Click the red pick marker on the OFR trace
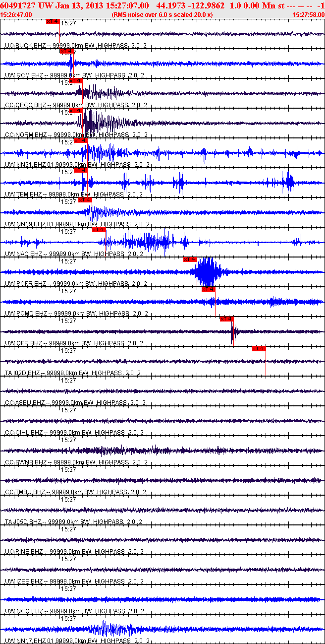The image size is (325, 644). coord(226,319)
